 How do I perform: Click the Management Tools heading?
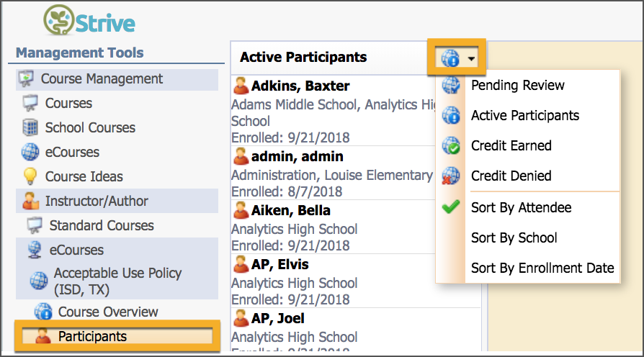pyautogui.click(x=80, y=53)
